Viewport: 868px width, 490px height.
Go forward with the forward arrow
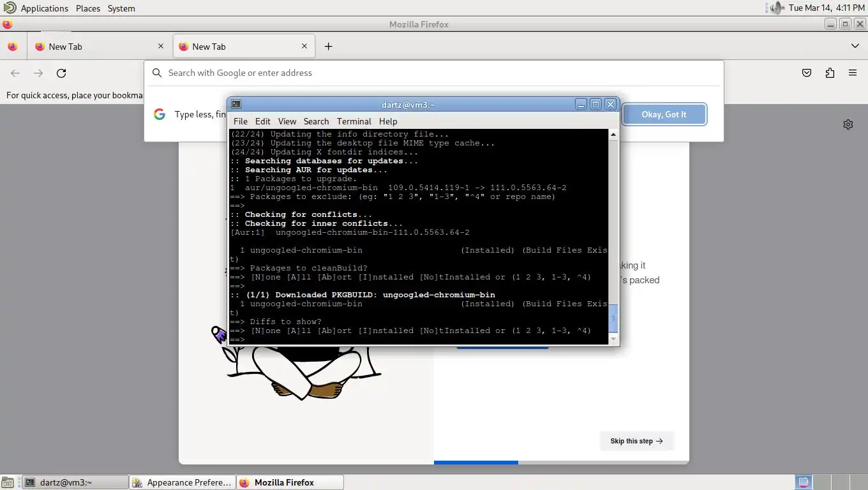tap(38, 73)
